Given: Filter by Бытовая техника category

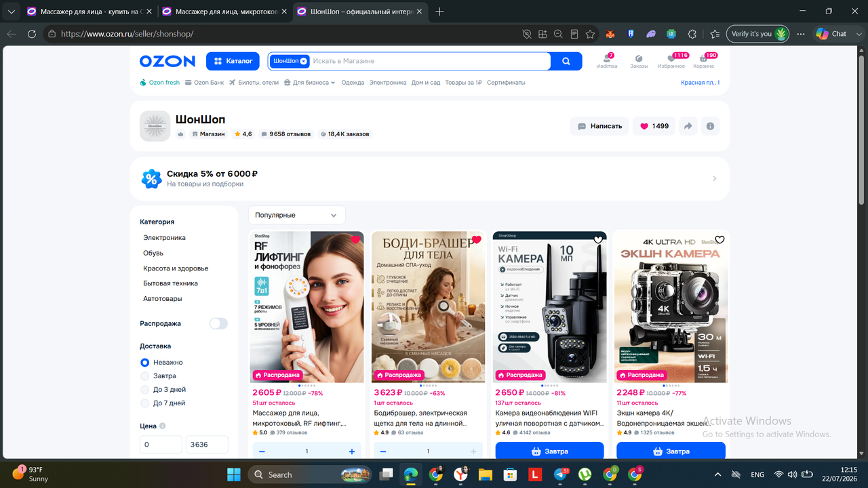Looking at the screenshot, I should 170,283.
